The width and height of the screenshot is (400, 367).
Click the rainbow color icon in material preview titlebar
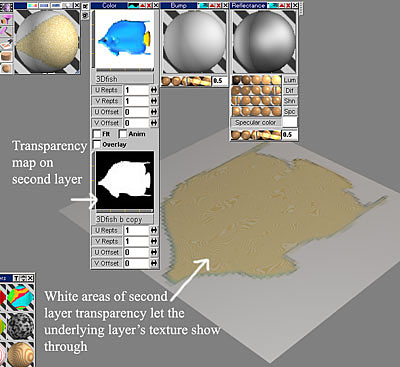pos(32,5)
